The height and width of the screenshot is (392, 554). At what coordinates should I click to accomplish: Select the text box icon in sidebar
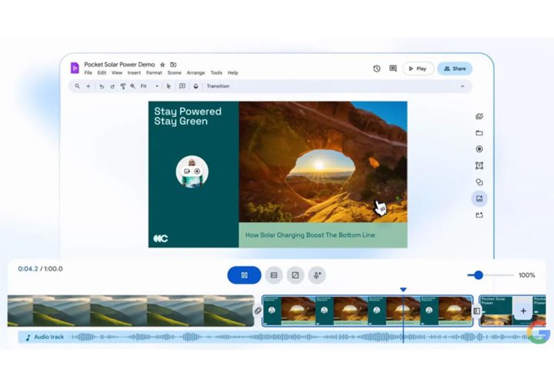coord(479,165)
